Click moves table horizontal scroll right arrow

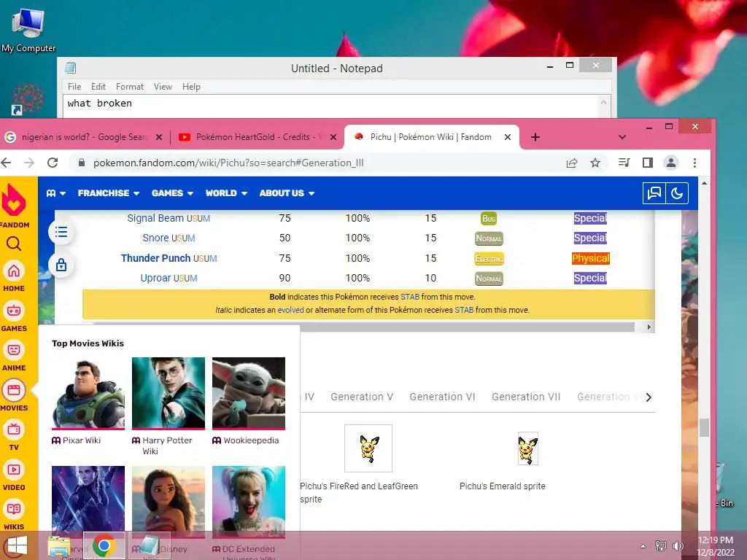click(649, 327)
